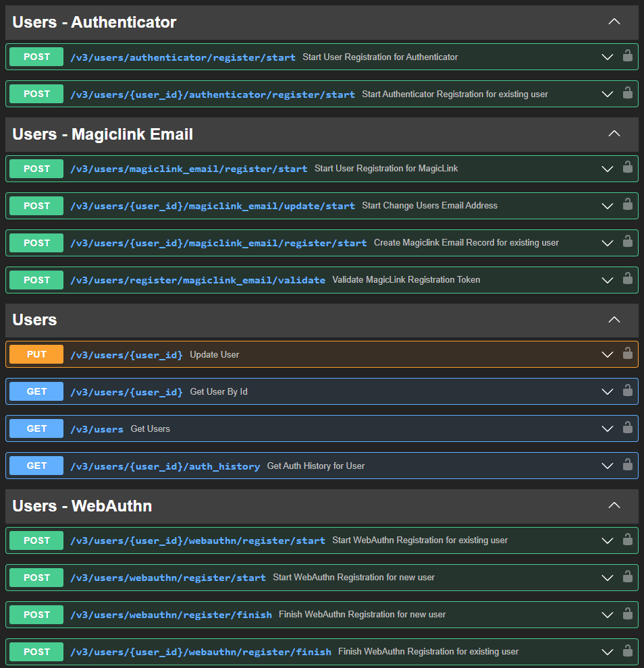644x668 pixels.
Task: Expand Start Authenticator Registration for existing user chevron
Action: point(608,94)
